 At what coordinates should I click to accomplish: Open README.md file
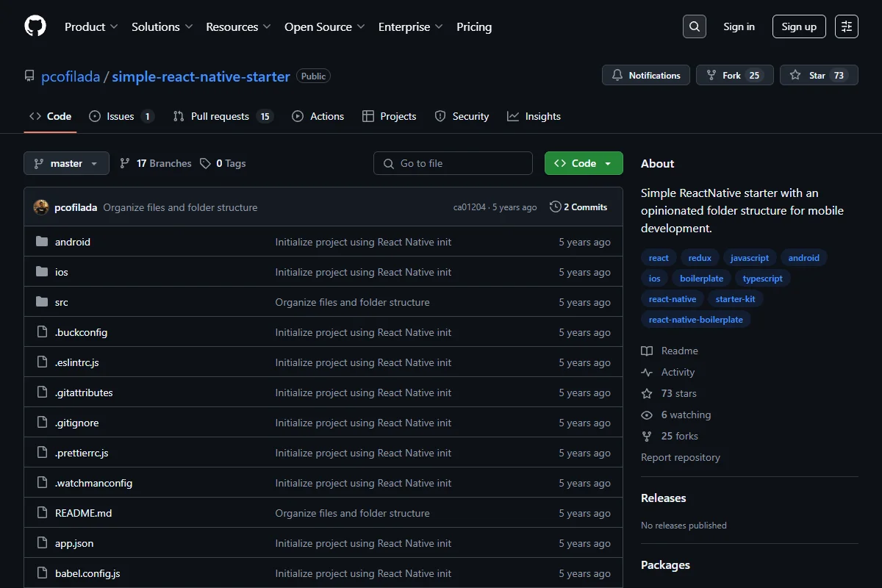pyautogui.click(x=83, y=513)
